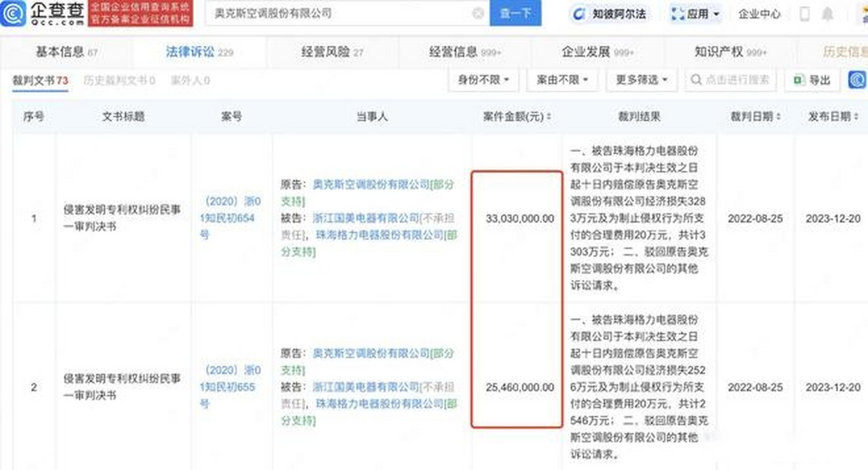
Task: Open defendant 浙江国美电器有限公司 link in row 1
Action: (365, 218)
